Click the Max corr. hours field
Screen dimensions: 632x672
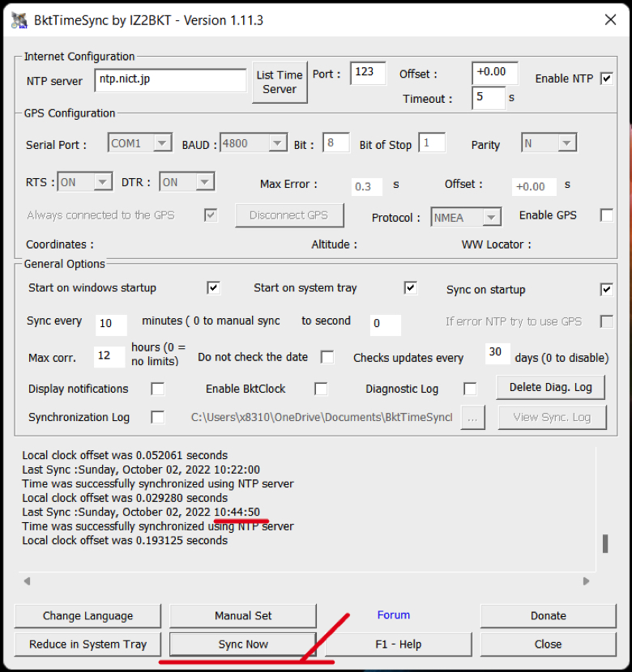(x=109, y=356)
